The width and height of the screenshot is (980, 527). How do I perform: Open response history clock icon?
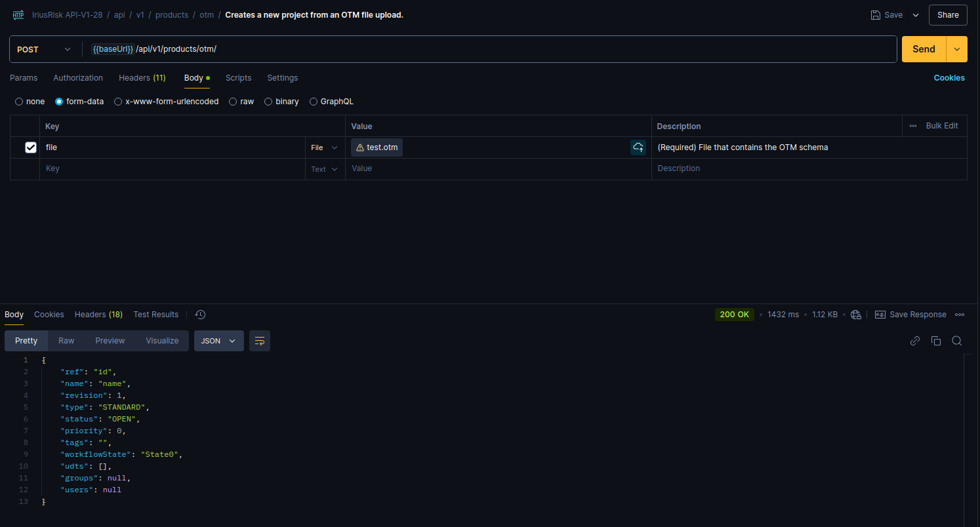coord(201,315)
